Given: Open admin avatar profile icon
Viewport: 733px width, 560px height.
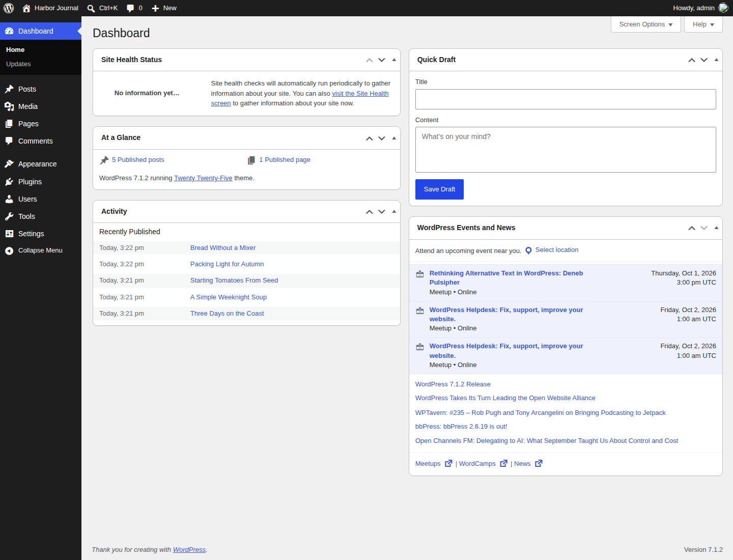Looking at the screenshot, I should pos(723,8).
